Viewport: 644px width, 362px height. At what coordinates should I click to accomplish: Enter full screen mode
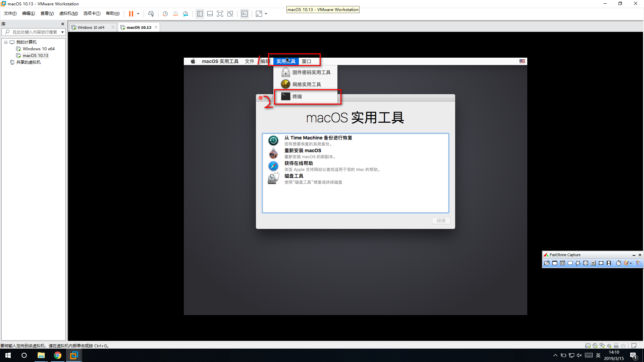220,14
